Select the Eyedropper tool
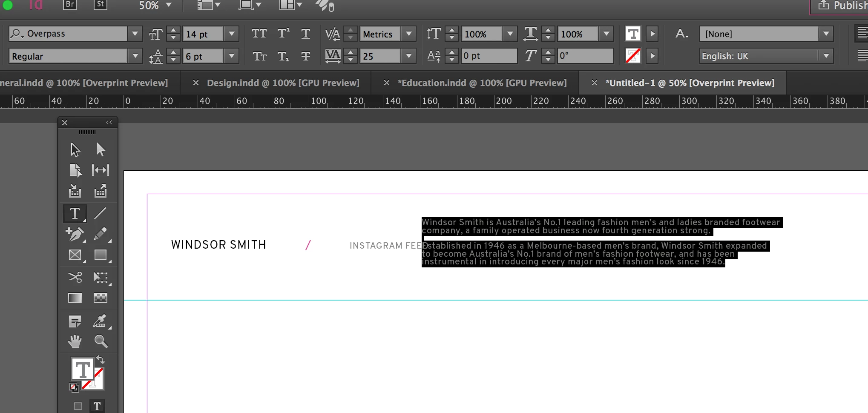Screen dimensions: 868x413 click(x=100, y=321)
